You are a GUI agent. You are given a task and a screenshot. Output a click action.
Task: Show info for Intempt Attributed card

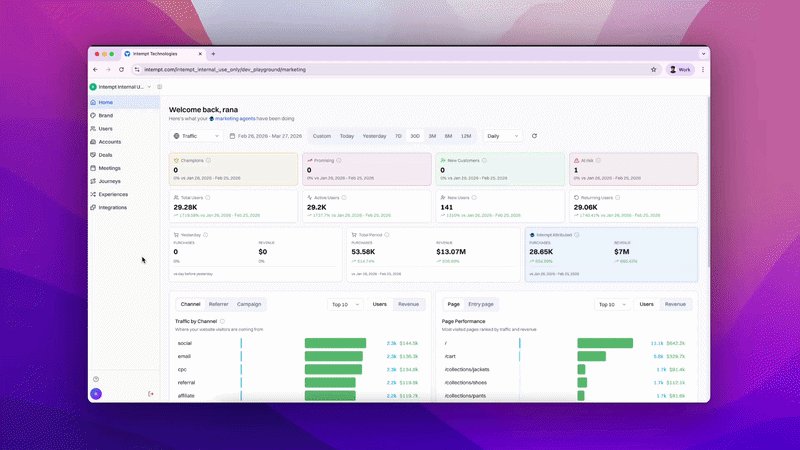[x=577, y=235]
